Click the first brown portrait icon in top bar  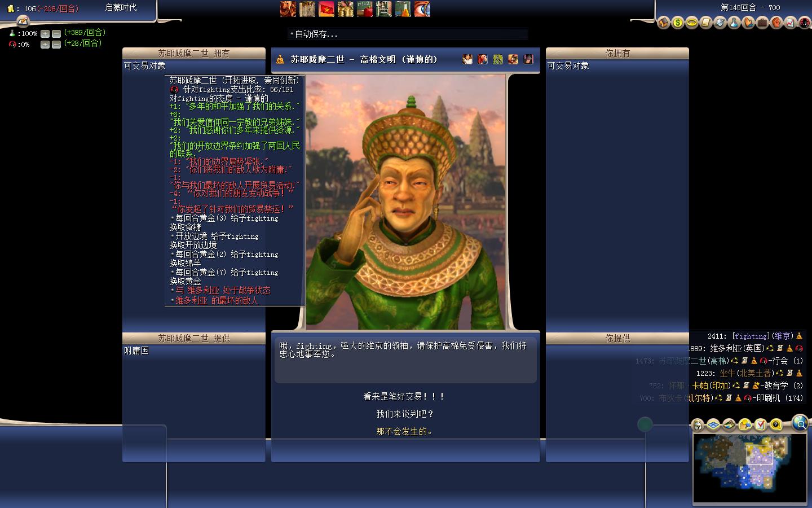click(288, 8)
